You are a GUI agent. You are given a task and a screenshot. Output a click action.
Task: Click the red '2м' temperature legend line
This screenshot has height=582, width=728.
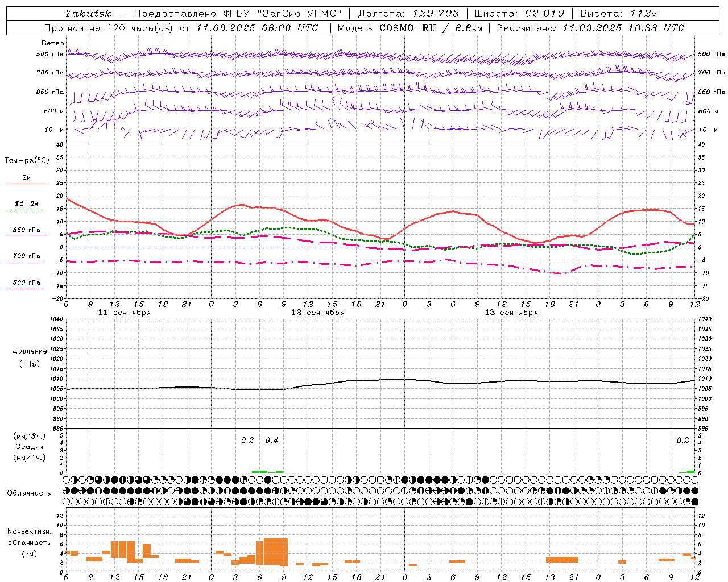(26, 184)
